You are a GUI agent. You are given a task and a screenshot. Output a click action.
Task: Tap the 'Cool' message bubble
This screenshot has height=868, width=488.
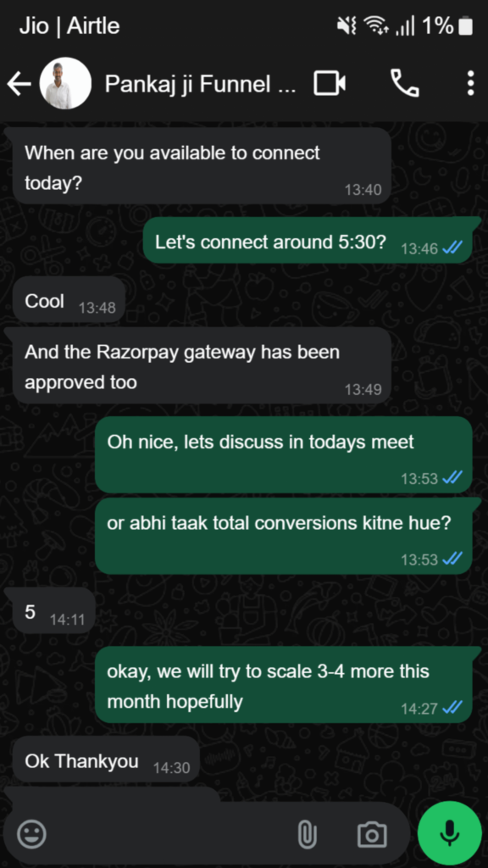69,301
